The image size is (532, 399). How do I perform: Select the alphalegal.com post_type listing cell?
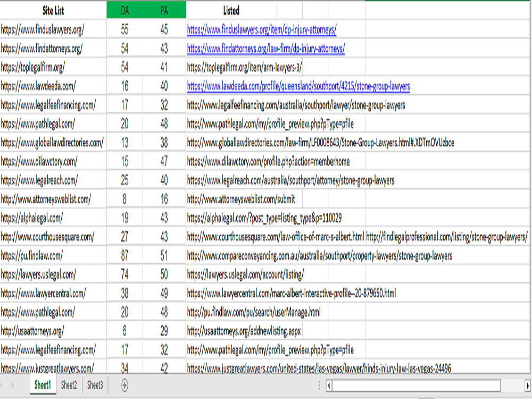coord(264,218)
